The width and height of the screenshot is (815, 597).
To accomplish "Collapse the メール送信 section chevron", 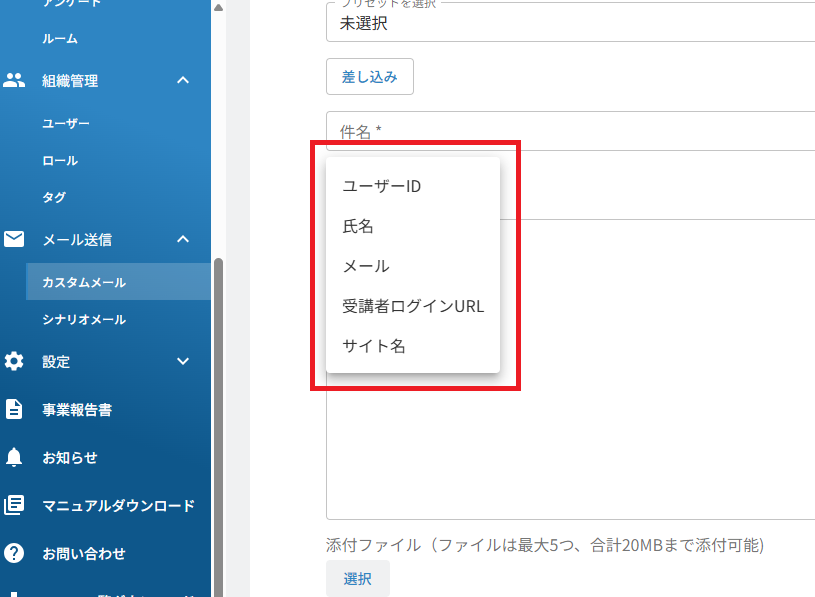I will (183, 239).
